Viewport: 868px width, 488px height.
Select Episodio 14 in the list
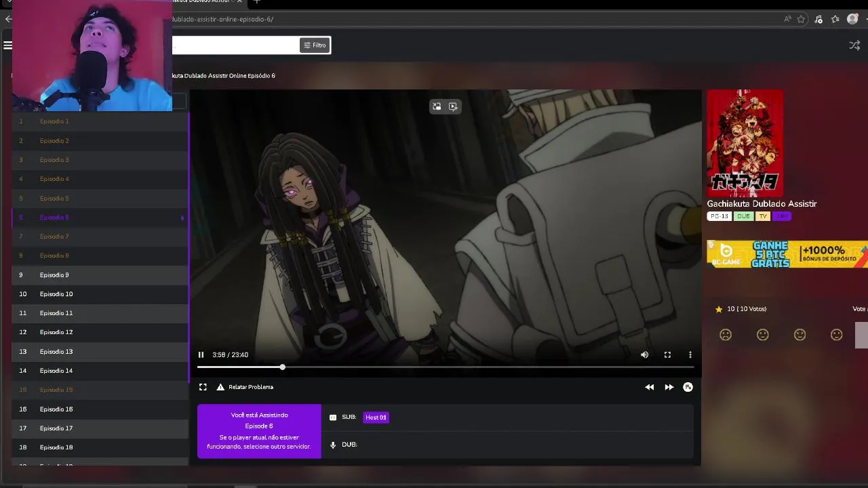point(100,371)
